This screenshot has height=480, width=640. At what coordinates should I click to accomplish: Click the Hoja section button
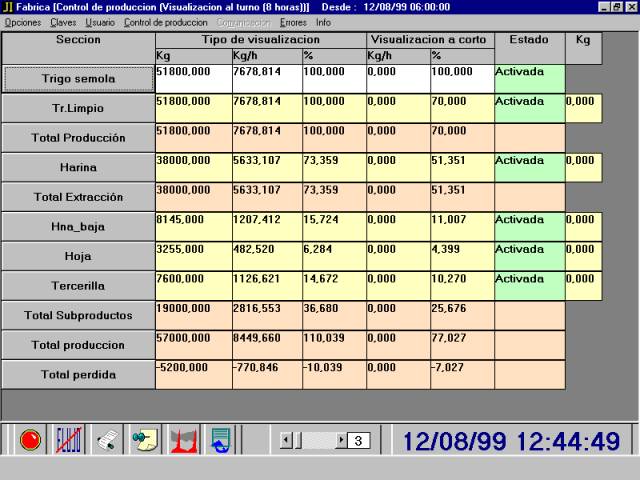click(78, 256)
